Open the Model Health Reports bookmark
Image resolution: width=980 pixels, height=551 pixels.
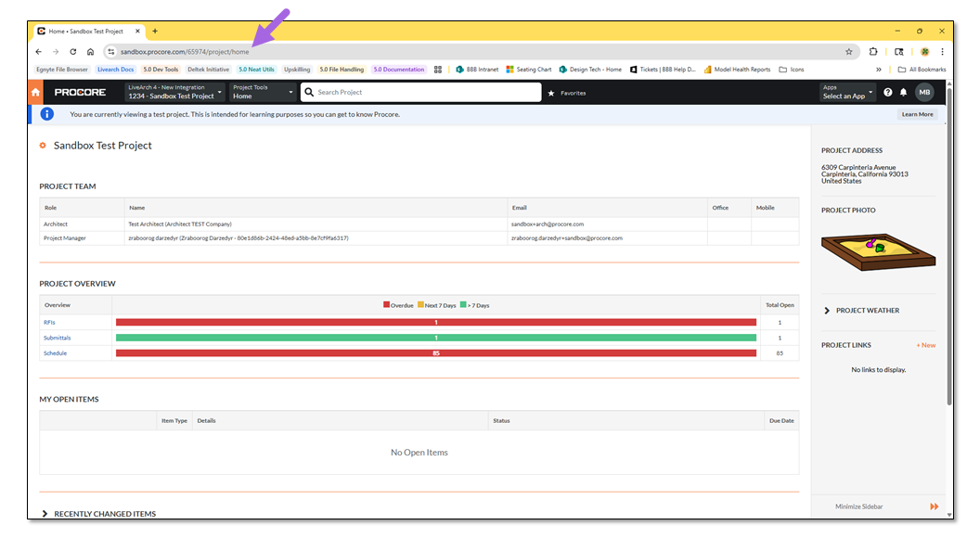(738, 70)
